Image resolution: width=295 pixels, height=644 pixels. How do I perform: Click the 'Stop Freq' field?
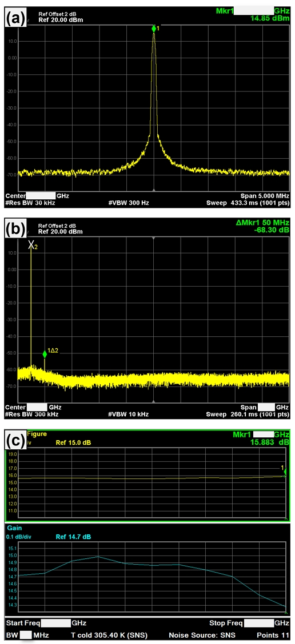(x=250, y=623)
